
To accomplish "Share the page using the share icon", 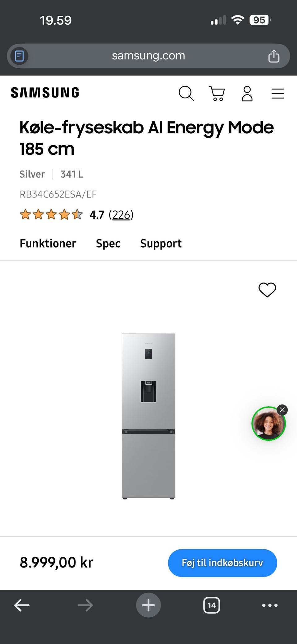I will coord(273,56).
